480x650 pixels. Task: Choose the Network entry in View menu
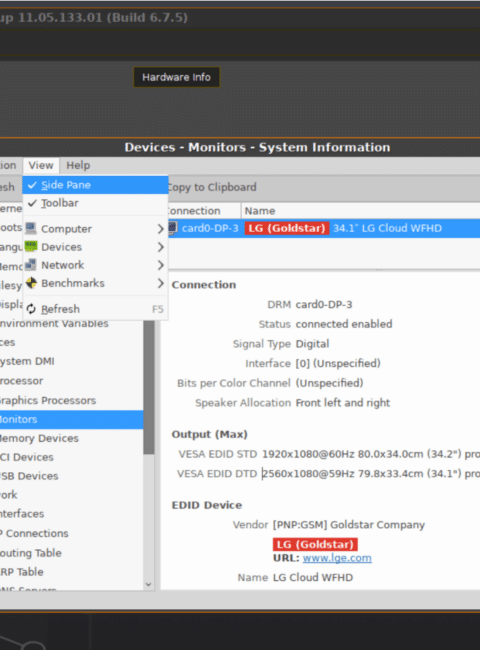click(95, 265)
